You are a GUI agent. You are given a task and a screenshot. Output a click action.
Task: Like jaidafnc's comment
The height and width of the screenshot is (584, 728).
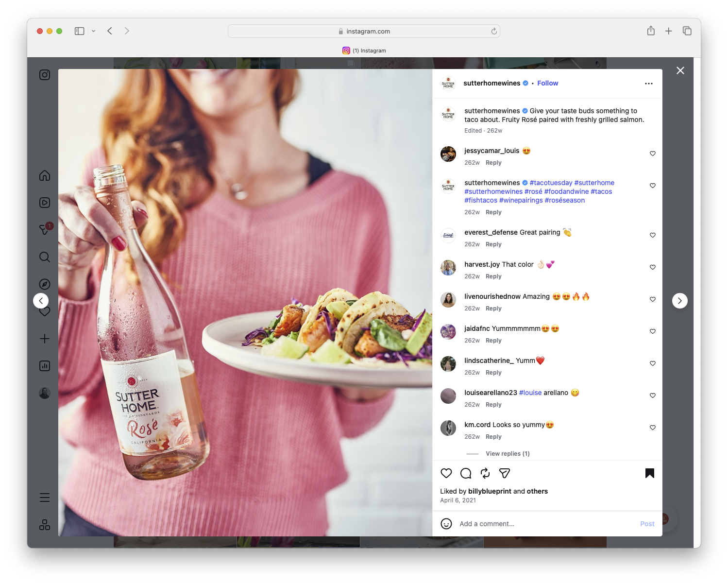coord(653,331)
